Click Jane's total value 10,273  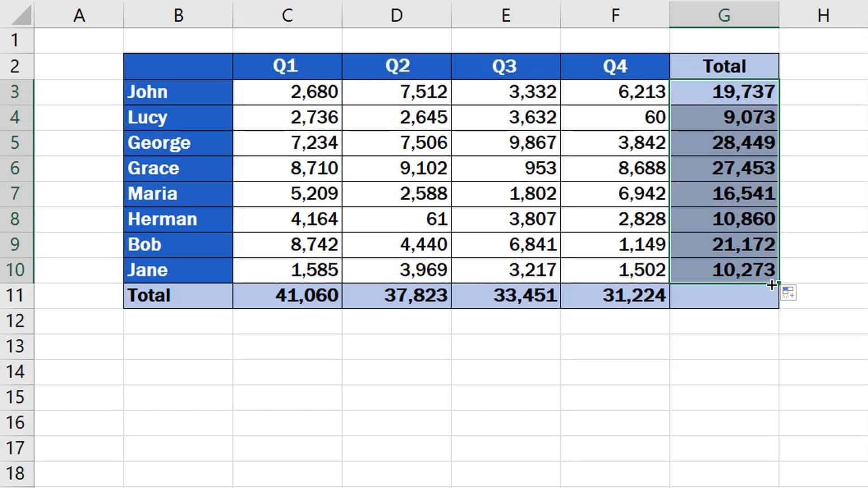(724, 269)
